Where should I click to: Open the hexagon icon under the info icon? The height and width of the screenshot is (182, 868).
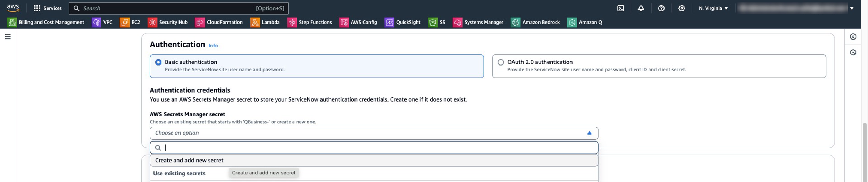click(853, 52)
